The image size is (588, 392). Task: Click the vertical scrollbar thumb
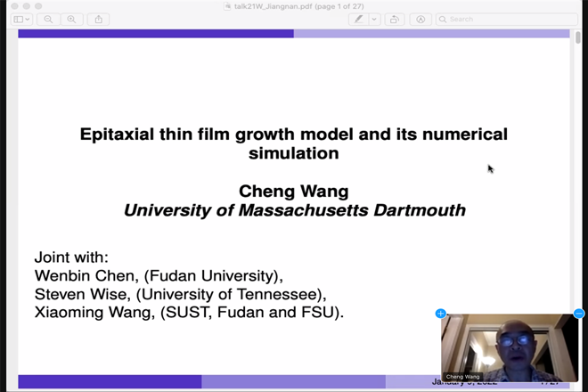[x=578, y=37]
